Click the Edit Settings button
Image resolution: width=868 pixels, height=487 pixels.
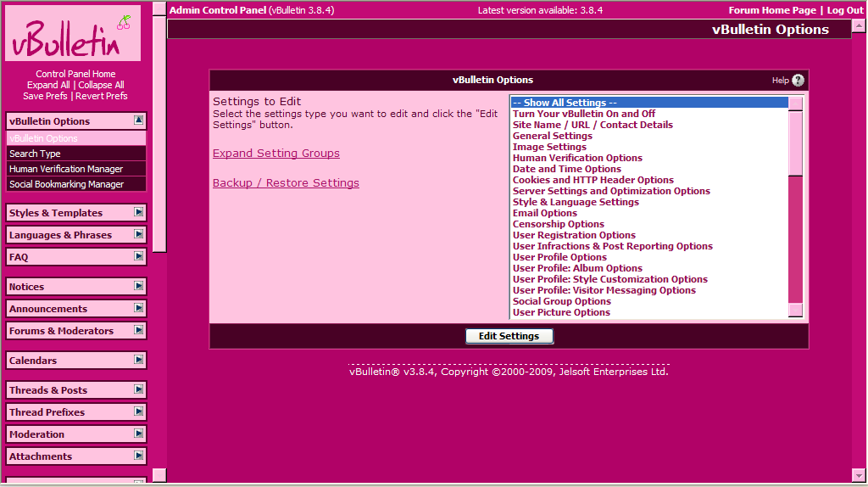pos(509,336)
